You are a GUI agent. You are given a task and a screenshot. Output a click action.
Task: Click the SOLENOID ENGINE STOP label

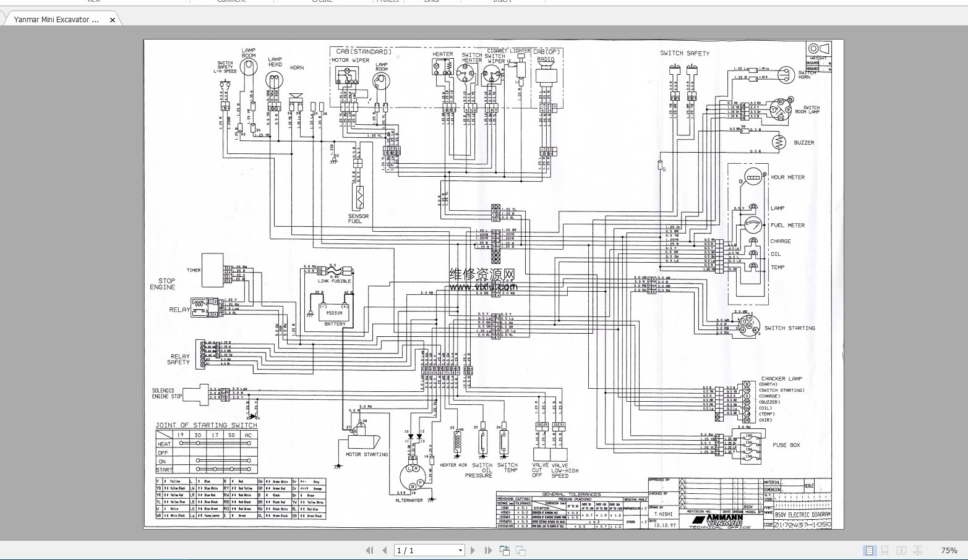point(167,394)
